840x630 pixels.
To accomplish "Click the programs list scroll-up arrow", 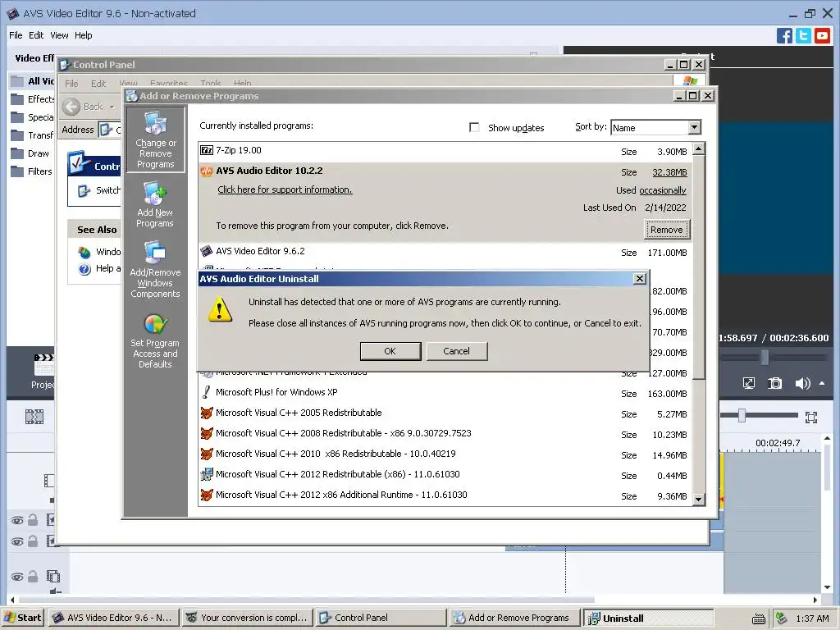I will (x=699, y=149).
